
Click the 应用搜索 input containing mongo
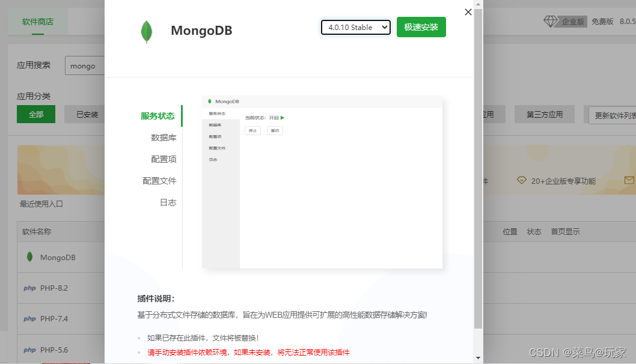[x=85, y=65]
